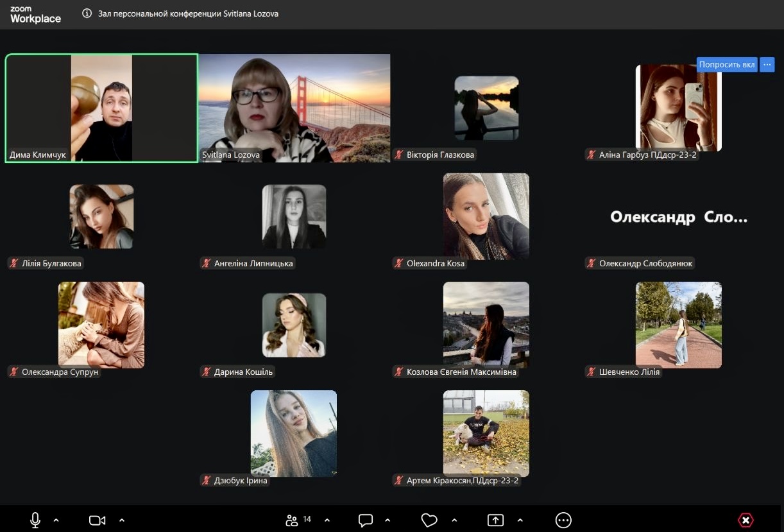
Task: Expand the audio options arrow beside microphone
Action: click(x=56, y=520)
